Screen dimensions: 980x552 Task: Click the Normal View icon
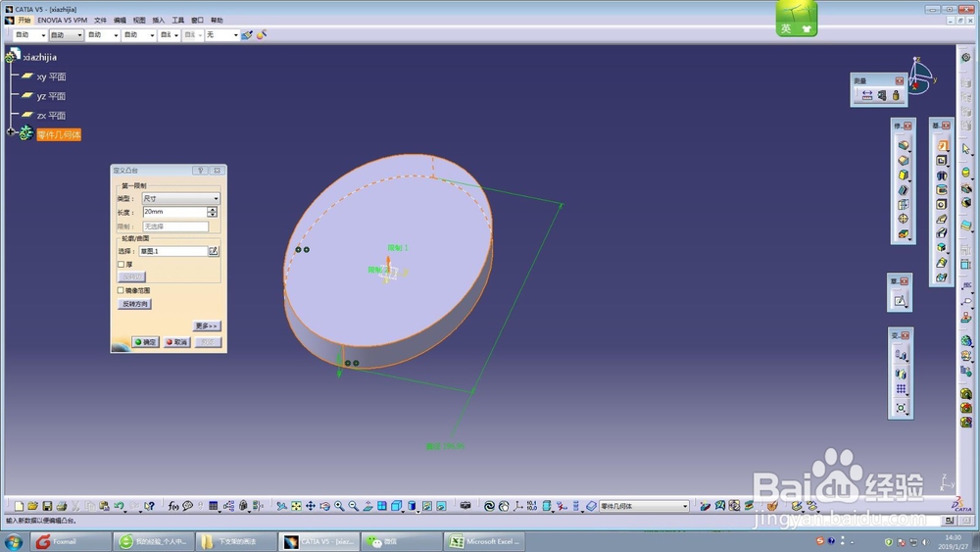[368, 506]
